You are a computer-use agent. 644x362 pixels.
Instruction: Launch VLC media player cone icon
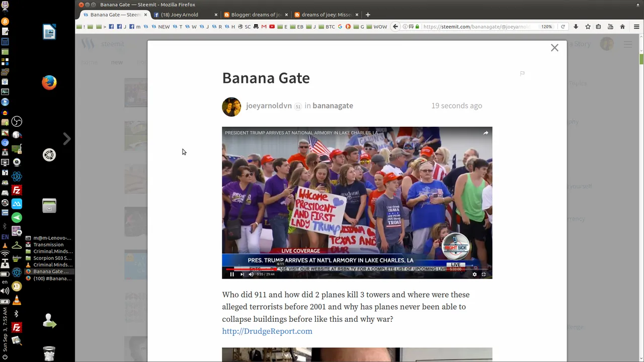coord(17,300)
